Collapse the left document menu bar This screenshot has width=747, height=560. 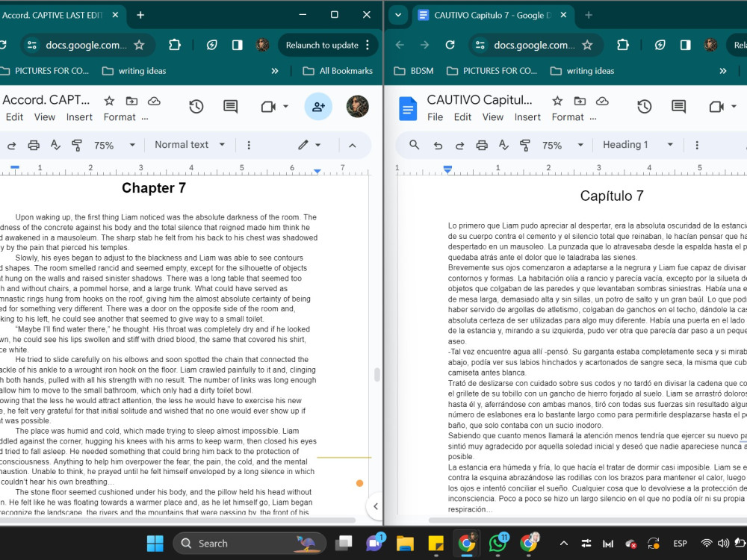pyautogui.click(x=353, y=146)
